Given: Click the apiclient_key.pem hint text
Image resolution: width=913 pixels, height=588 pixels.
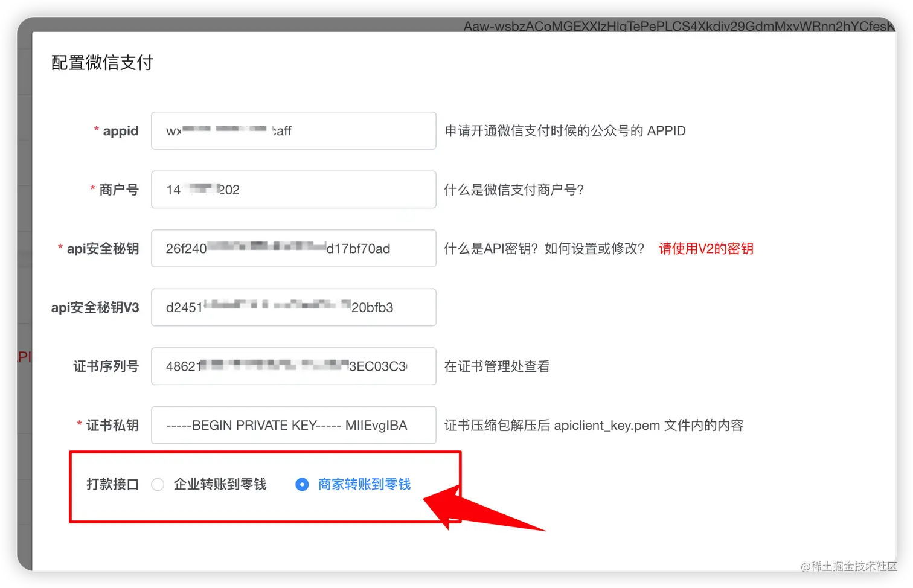Looking at the screenshot, I should (594, 425).
